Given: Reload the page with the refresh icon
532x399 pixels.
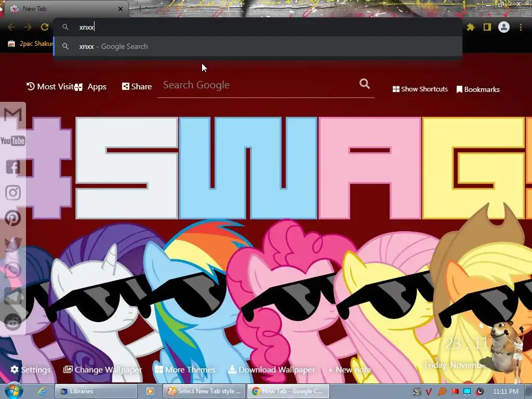Looking at the screenshot, I should point(45,27).
